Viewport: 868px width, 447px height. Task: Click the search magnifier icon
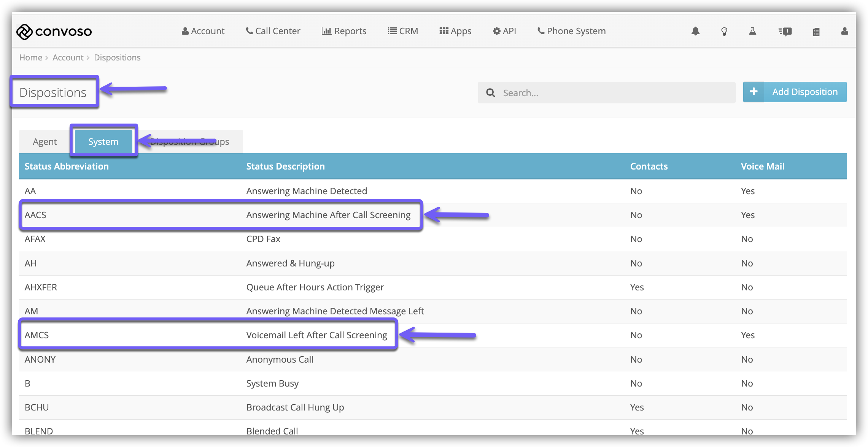coord(491,93)
